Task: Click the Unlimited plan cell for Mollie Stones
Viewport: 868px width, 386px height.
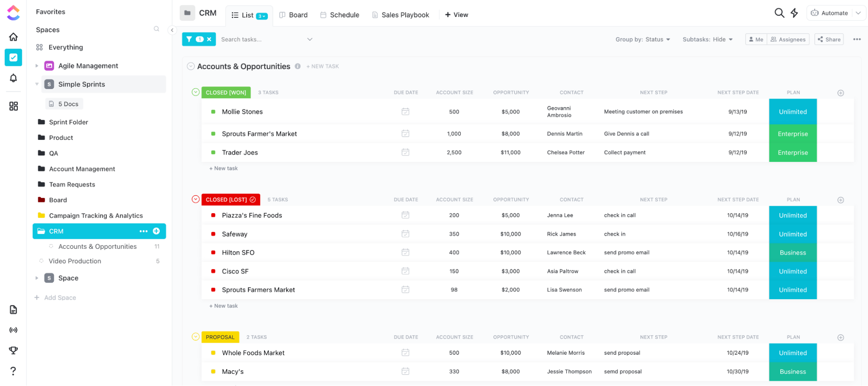Action: 792,112
